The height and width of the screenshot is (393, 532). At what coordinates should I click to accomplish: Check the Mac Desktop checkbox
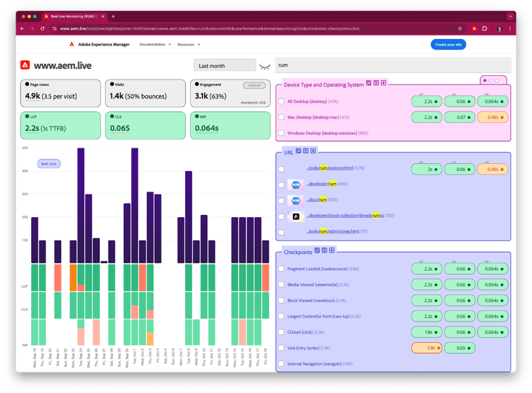(282, 117)
